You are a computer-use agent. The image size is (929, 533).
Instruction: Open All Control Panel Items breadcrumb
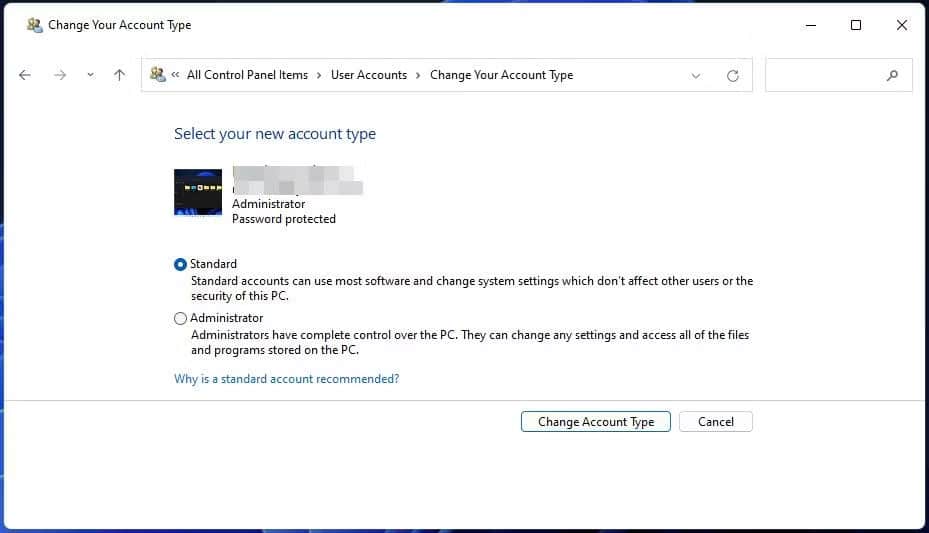(247, 75)
